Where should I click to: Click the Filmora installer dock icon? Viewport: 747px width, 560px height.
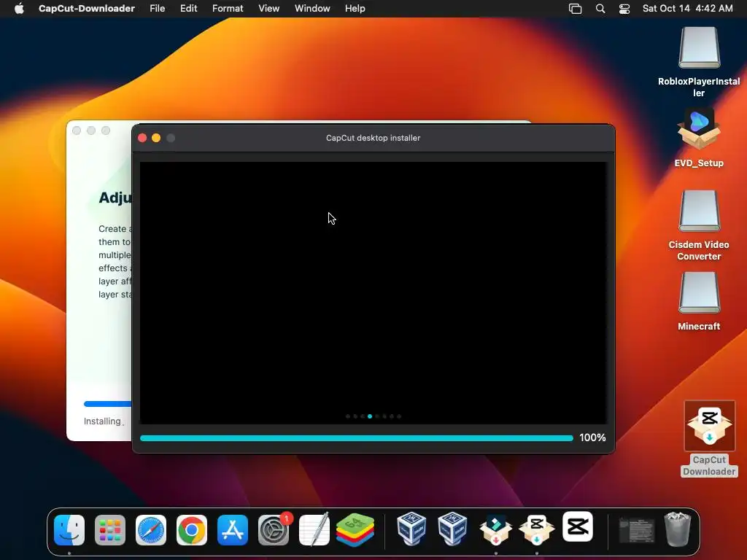pyautogui.click(x=495, y=529)
